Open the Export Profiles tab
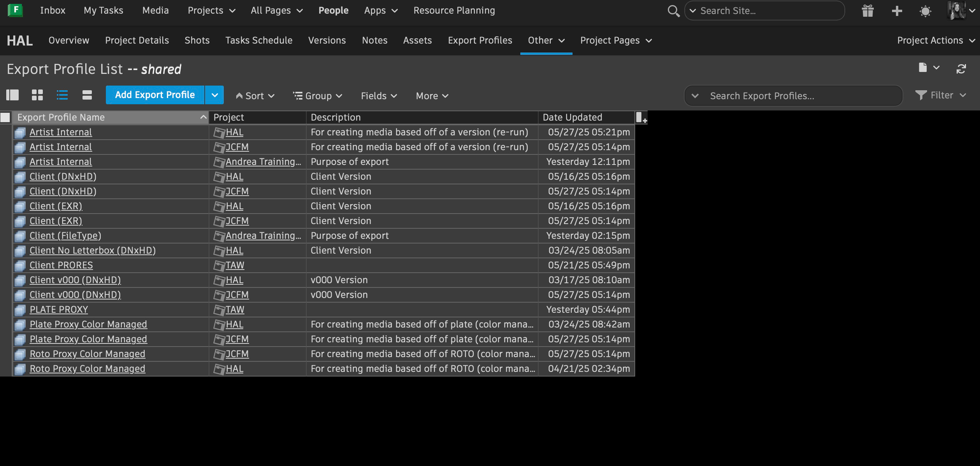Screen dimensions: 980x466 pos(479,40)
